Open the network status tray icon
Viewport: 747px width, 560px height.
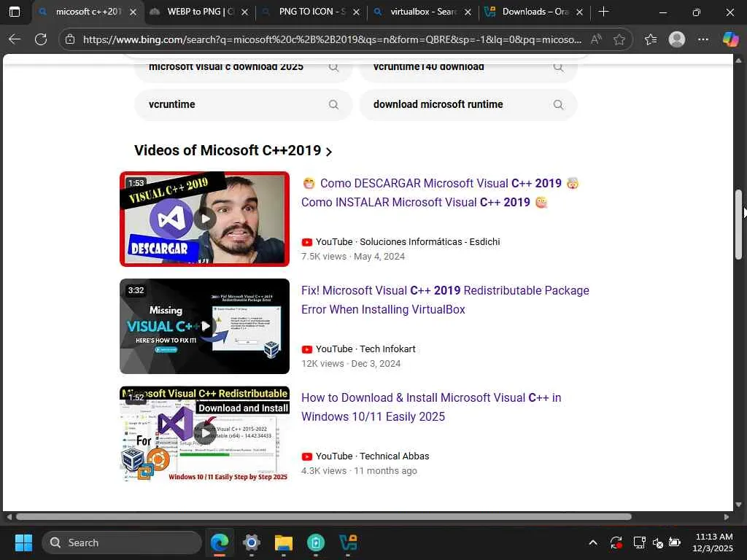coord(639,542)
